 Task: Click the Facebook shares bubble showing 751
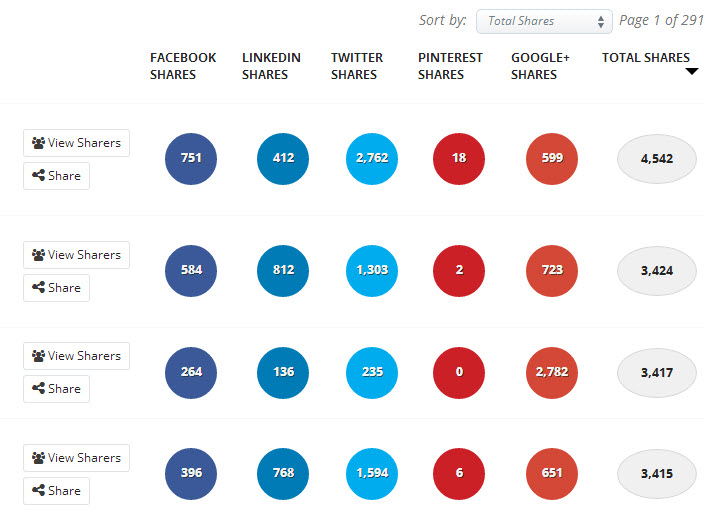(x=191, y=159)
